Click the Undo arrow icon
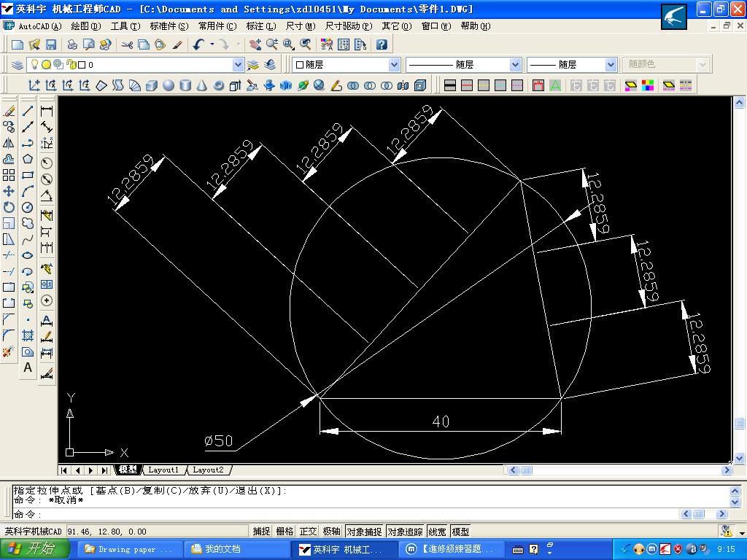 [x=198, y=44]
